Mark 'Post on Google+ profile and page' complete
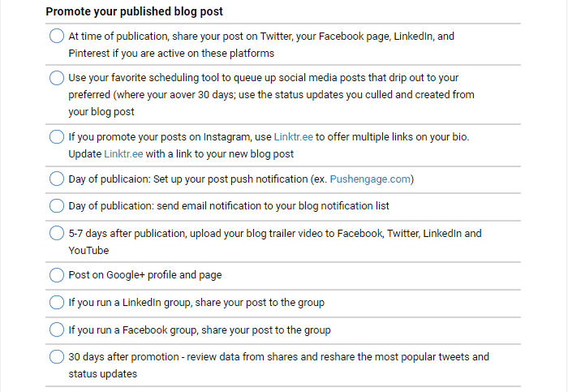The image size is (568, 392). [x=57, y=274]
